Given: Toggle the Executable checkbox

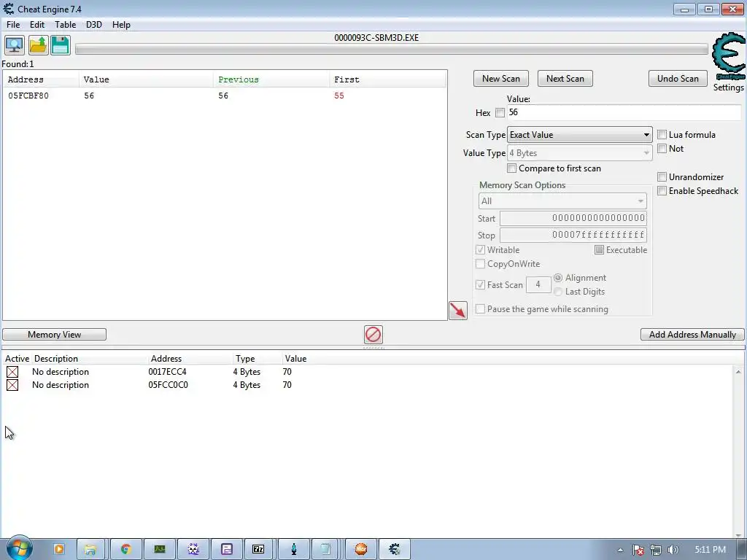Looking at the screenshot, I should pos(600,250).
